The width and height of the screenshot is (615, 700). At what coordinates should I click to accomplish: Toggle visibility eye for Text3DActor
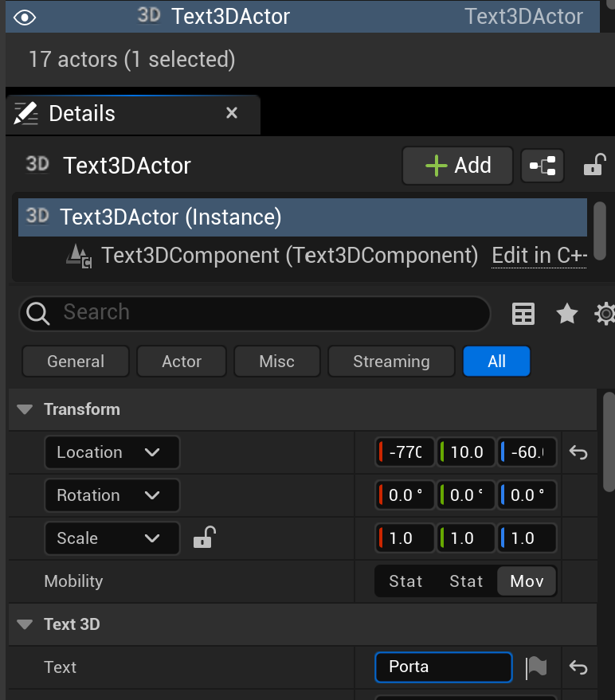pos(26,16)
